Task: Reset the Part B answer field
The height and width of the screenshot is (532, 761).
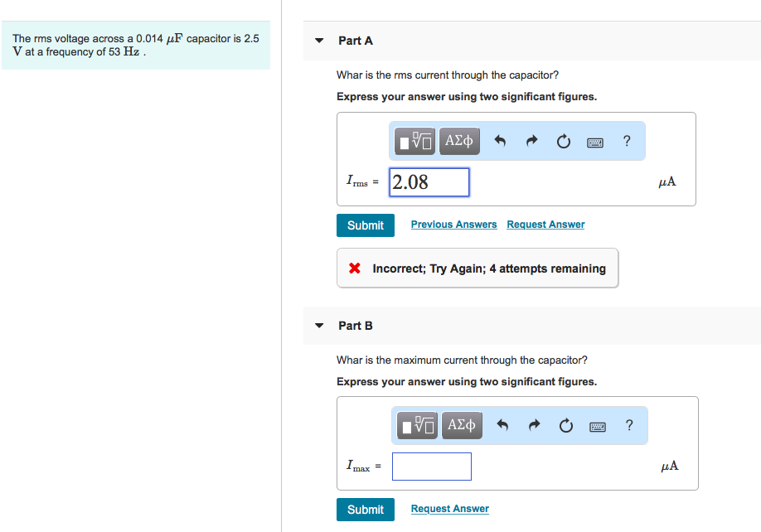Action: click(x=565, y=426)
